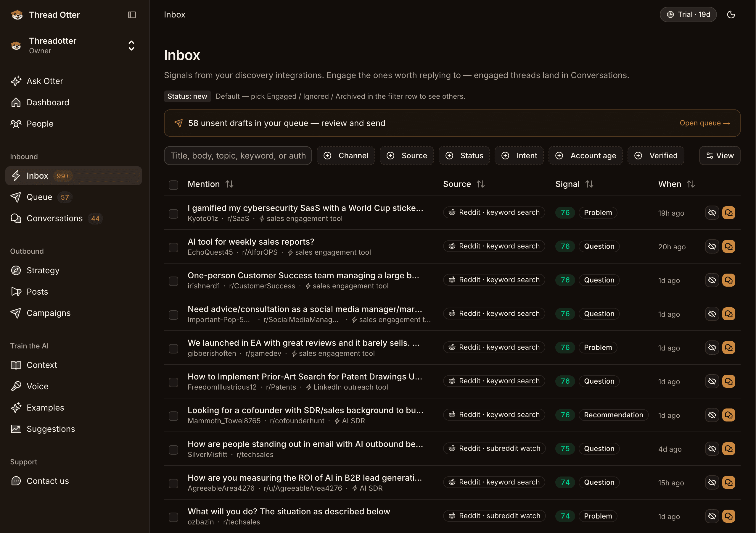This screenshot has height=533, width=756.
Task: Collapse the sidebar panel icon
Action: (132, 15)
